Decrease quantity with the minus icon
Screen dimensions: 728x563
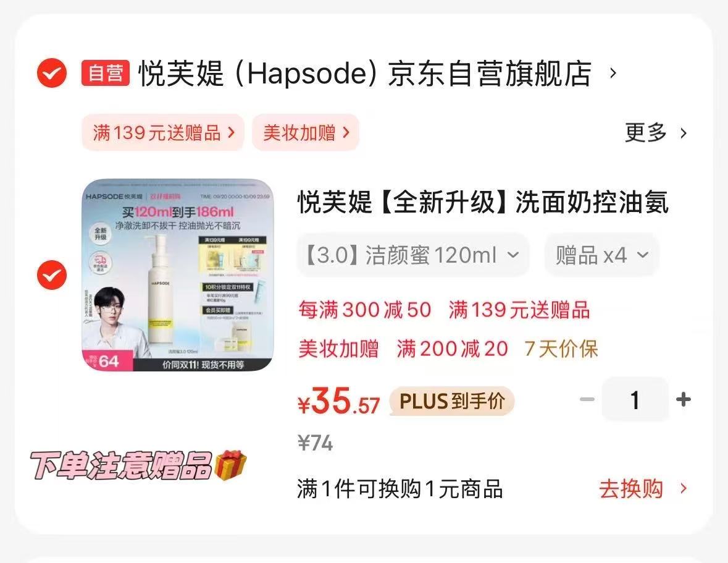coord(587,399)
